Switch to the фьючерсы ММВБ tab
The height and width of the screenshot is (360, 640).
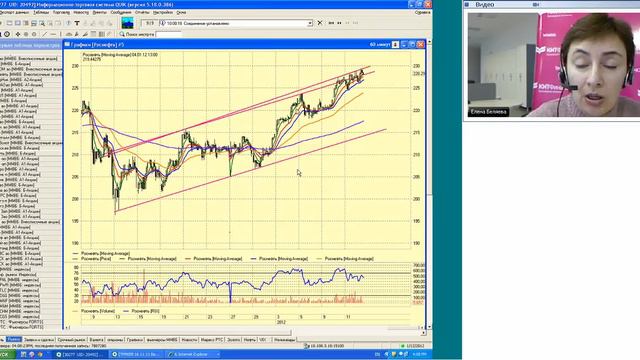162,340
